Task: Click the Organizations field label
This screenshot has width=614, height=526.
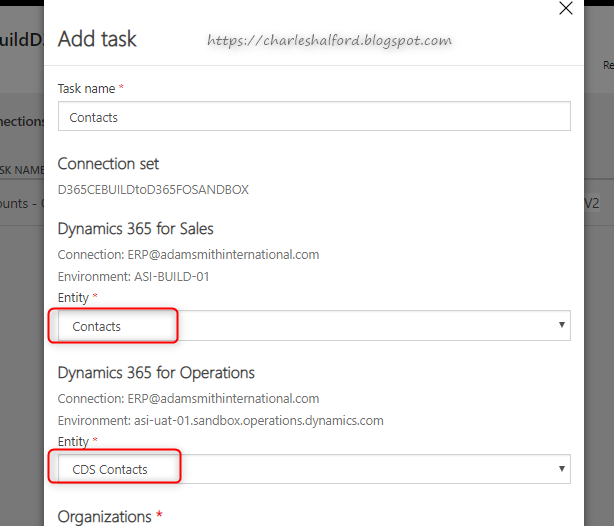Action: pos(105,517)
